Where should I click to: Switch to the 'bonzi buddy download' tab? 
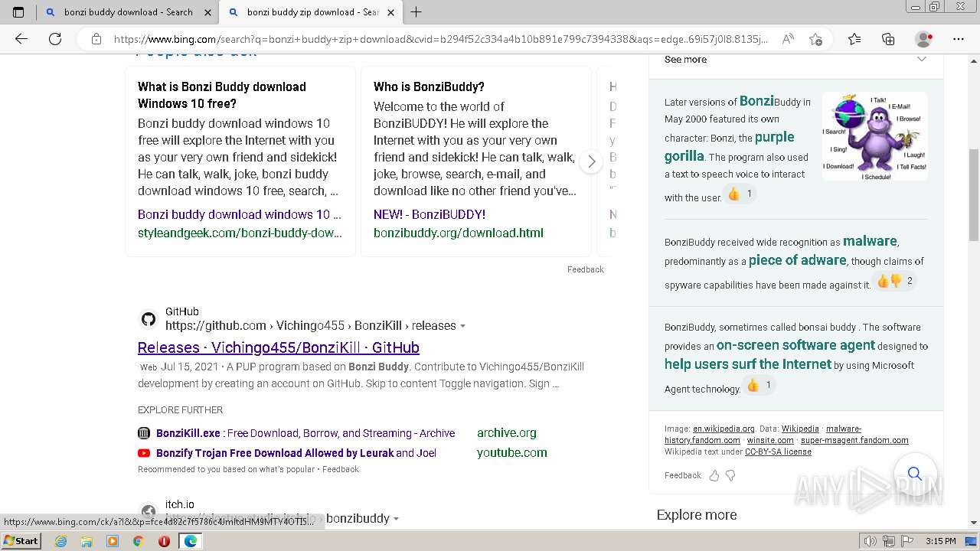click(127, 12)
